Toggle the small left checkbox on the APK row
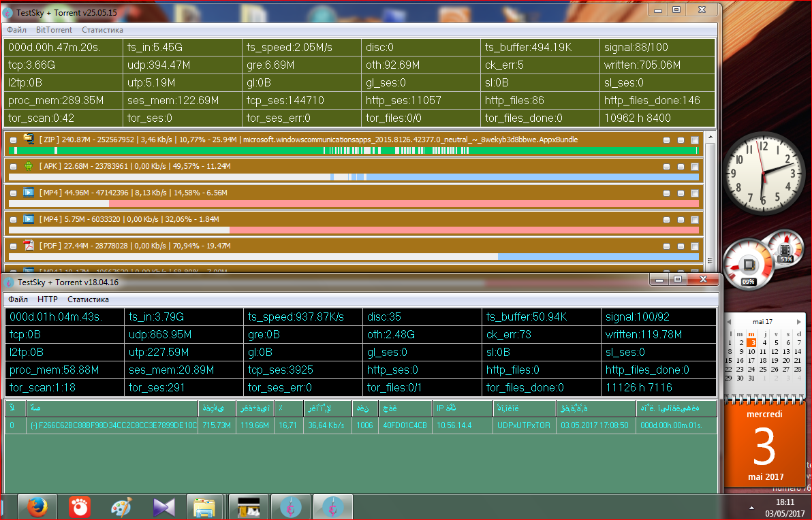812x520 pixels. (x=13, y=166)
